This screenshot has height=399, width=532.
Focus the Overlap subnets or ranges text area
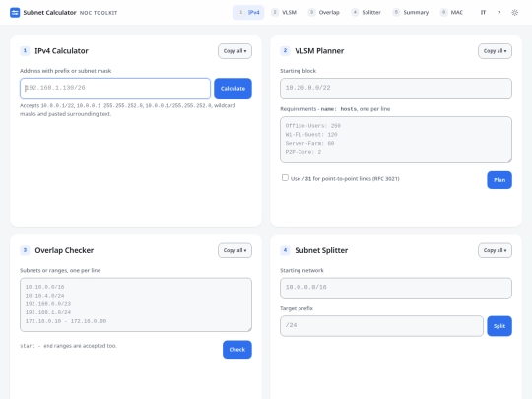click(x=136, y=304)
